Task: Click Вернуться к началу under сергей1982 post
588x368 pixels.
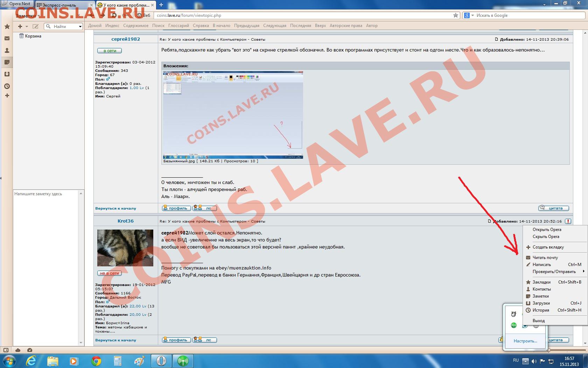Action: click(x=116, y=209)
